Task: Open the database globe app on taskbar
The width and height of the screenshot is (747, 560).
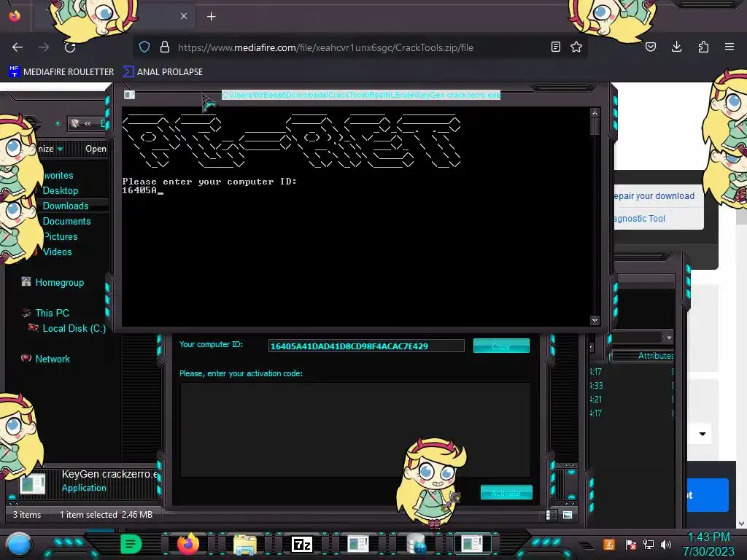Action: (x=416, y=544)
